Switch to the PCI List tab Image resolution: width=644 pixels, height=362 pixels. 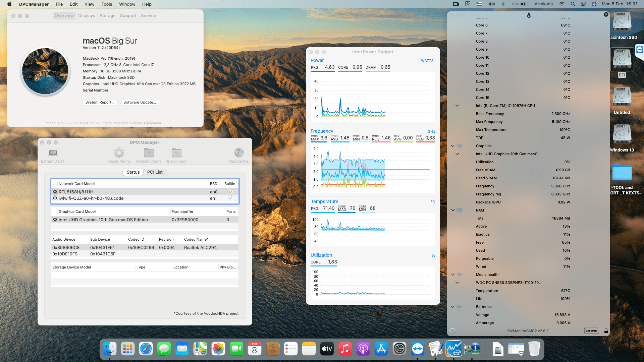[155, 172]
